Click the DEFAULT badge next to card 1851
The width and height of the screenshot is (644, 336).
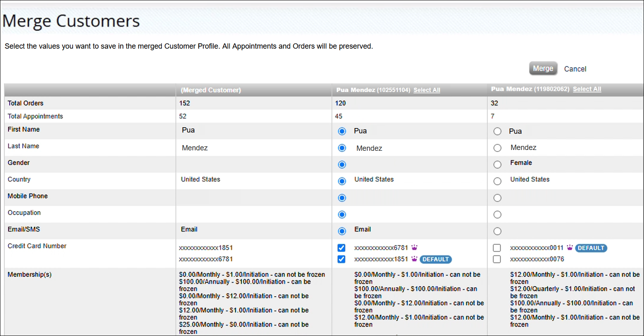[x=436, y=259]
